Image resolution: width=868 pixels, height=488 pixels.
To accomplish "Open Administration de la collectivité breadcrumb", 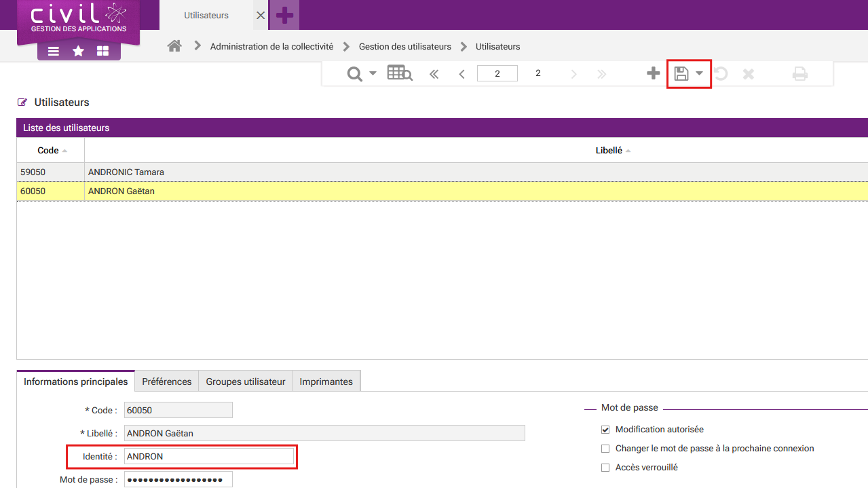I will pyautogui.click(x=272, y=47).
